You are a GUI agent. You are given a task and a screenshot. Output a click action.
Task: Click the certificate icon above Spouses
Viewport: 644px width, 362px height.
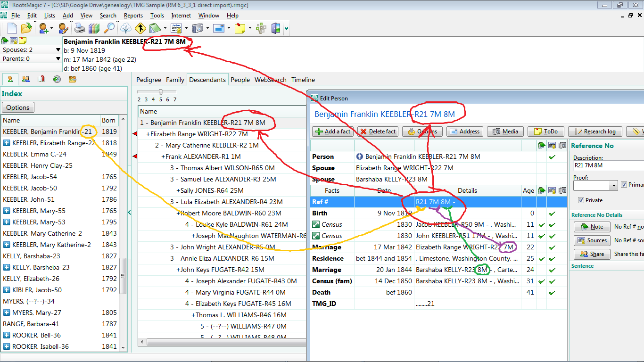pyautogui.click(x=14, y=41)
